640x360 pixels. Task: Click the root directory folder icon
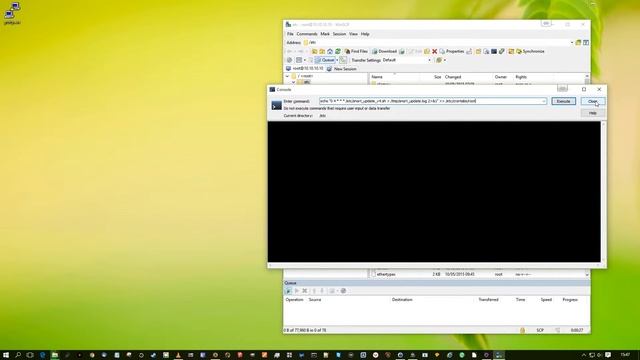[x=322, y=51]
